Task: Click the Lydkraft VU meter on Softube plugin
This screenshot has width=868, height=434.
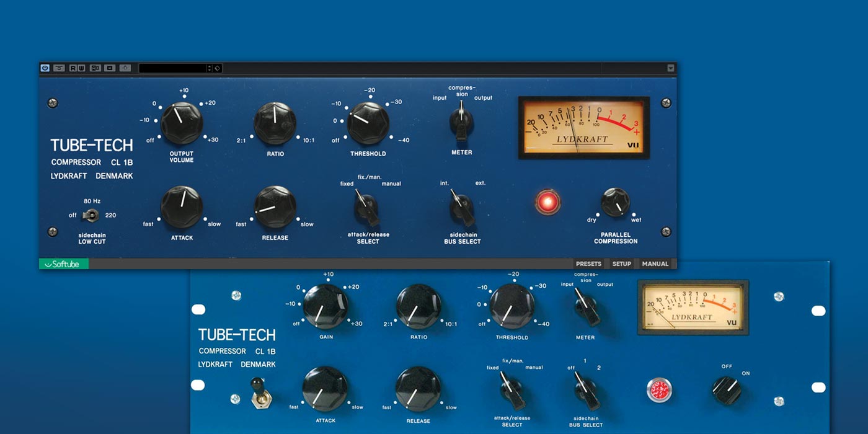Action: tap(583, 127)
